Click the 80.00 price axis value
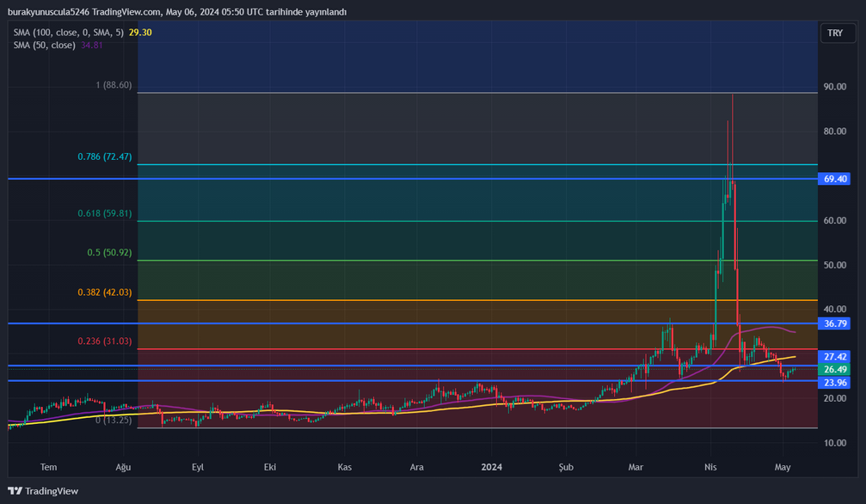The height and width of the screenshot is (504, 866). pos(834,132)
